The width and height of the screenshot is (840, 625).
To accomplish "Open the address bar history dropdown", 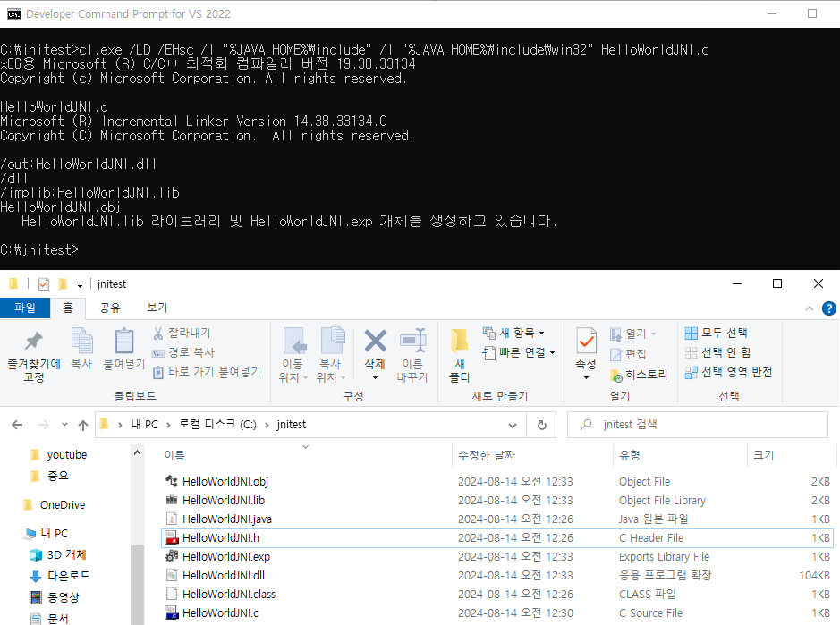I will [x=513, y=426].
